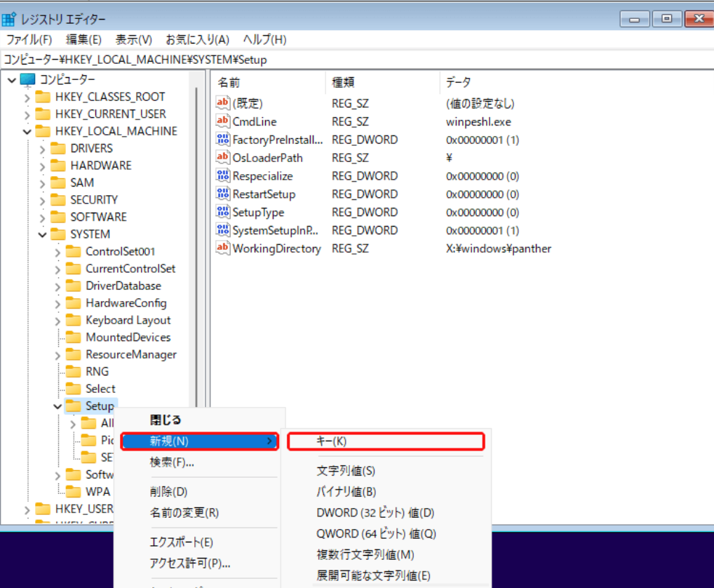Expand the CurrentControlSet key arrow
Viewport: 714px width, 588px height.
tap(58, 269)
